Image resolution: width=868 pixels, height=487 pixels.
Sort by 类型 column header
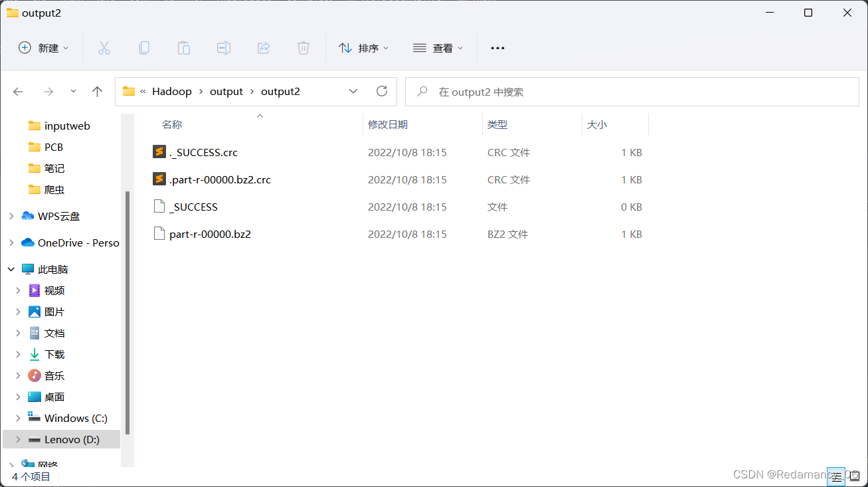(497, 124)
